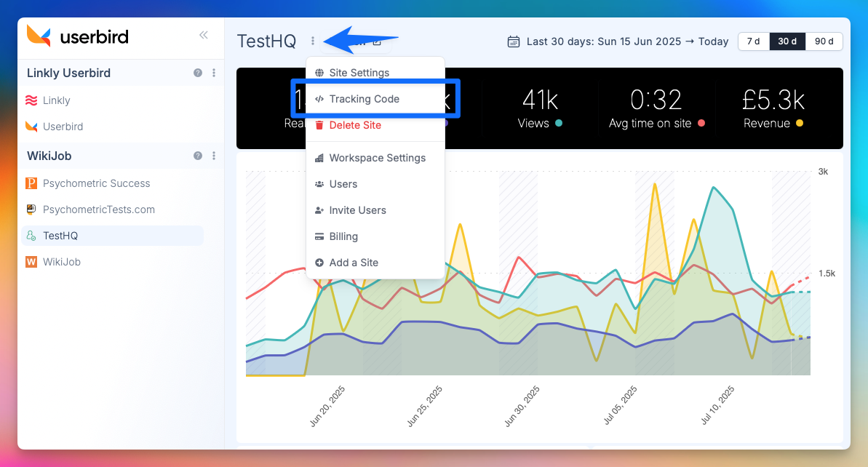Click the 0:32 average time value
Image resolution: width=868 pixels, height=467 pixels.
(656, 100)
